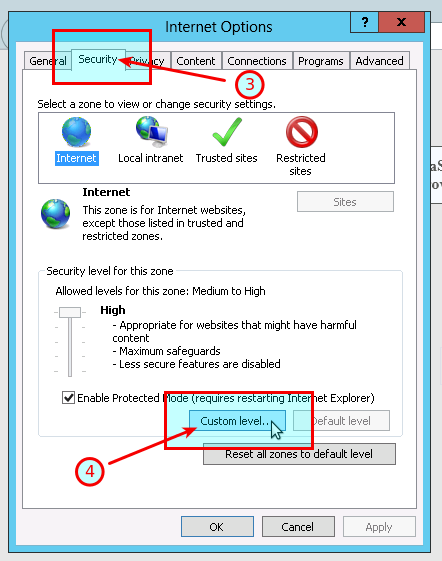The width and height of the screenshot is (442, 561).
Task: Select the Local intranet zone icon
Action: (x=152, y=131)
